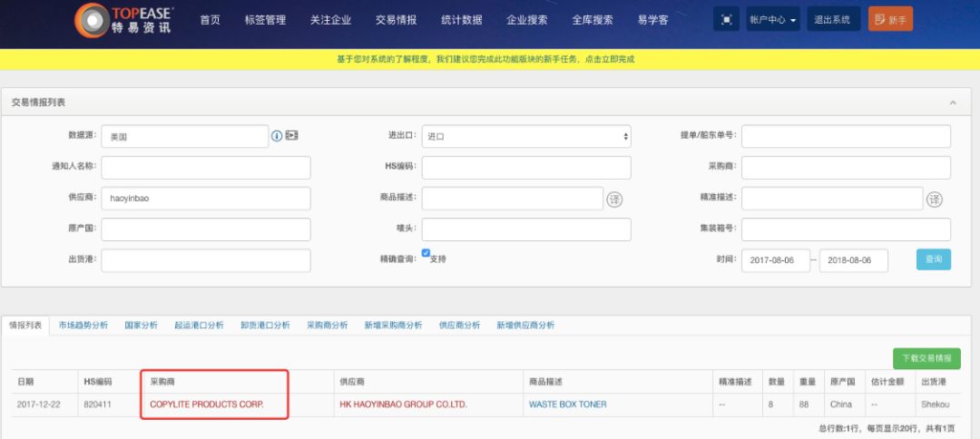This screenshot has width=980, height=439.
Task: Click the 估计金额 column header
Action: [887, 382]
